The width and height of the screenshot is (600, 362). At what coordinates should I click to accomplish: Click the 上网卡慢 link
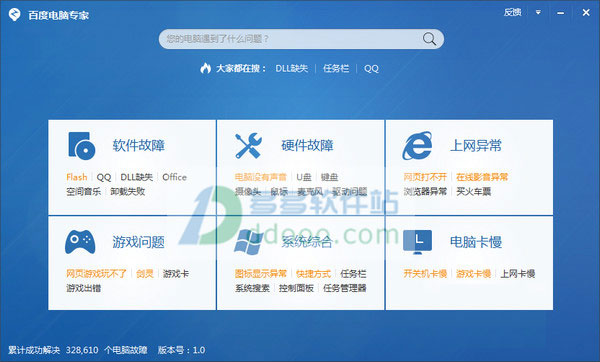click(518, 274)
